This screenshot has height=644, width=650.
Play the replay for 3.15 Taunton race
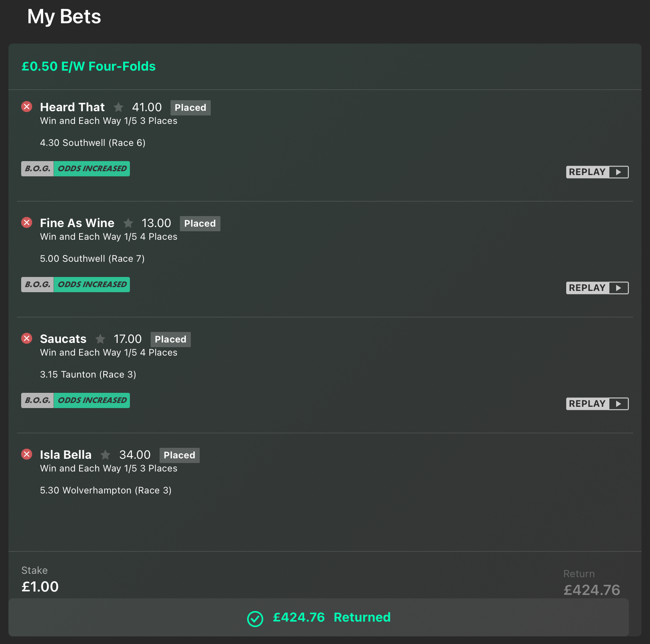click(x=597, y=404)
